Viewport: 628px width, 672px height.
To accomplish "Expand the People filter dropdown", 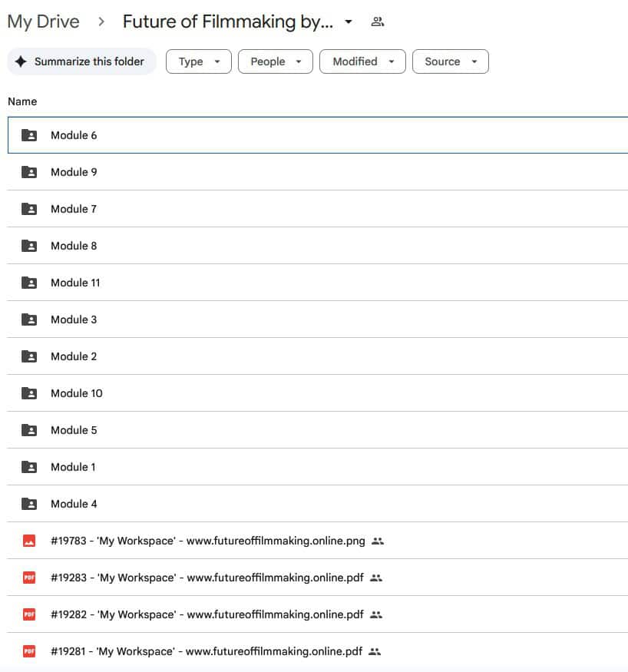I will [275, 61].
